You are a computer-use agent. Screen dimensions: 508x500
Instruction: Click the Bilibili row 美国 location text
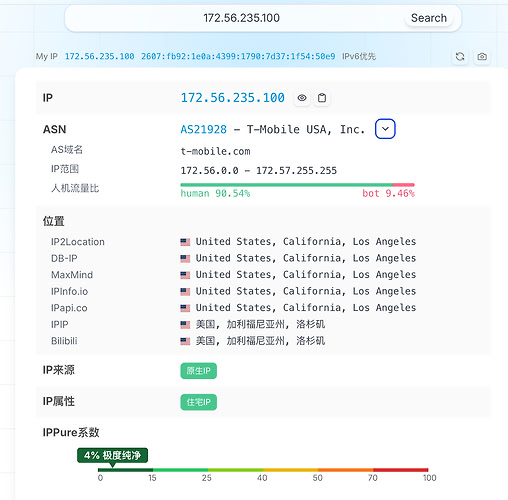coord(260,341)
